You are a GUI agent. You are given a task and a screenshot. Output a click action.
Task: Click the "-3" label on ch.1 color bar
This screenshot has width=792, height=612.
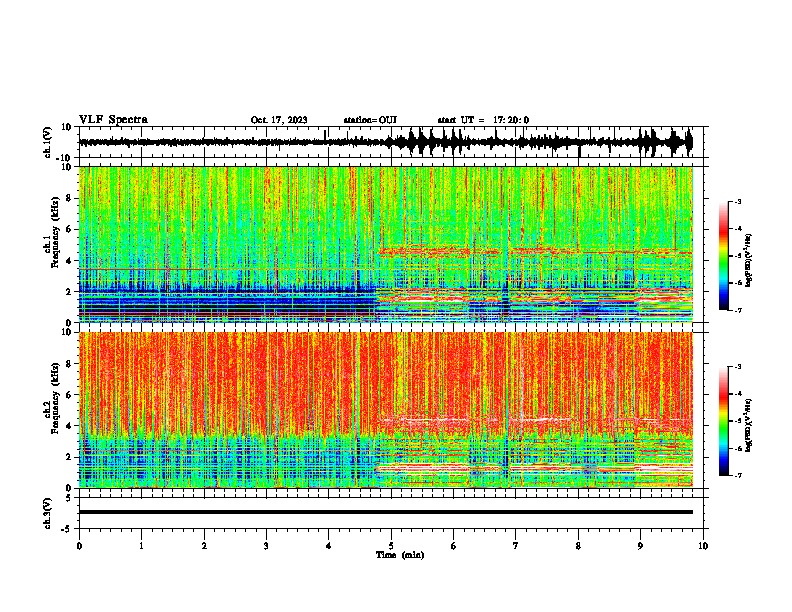737,201
